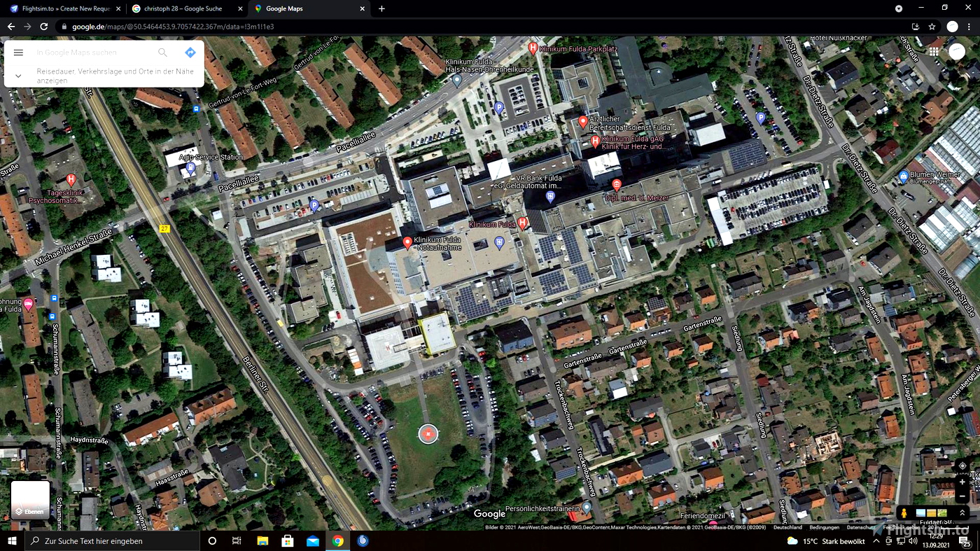This screenshot has height=551, width=980.
Task: Open the Google apps grid
Action: [934, 52]
